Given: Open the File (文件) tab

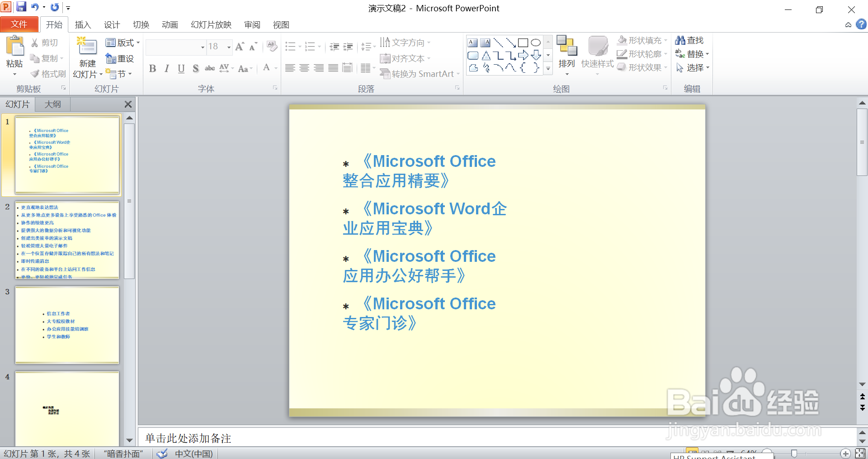Looking at the screenshot, I should [x=19, y=24].
